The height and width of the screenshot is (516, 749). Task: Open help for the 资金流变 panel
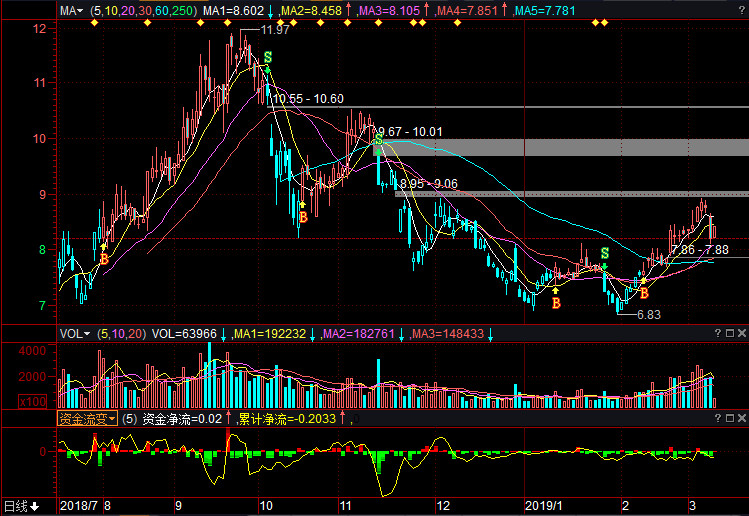click(718, 419)
